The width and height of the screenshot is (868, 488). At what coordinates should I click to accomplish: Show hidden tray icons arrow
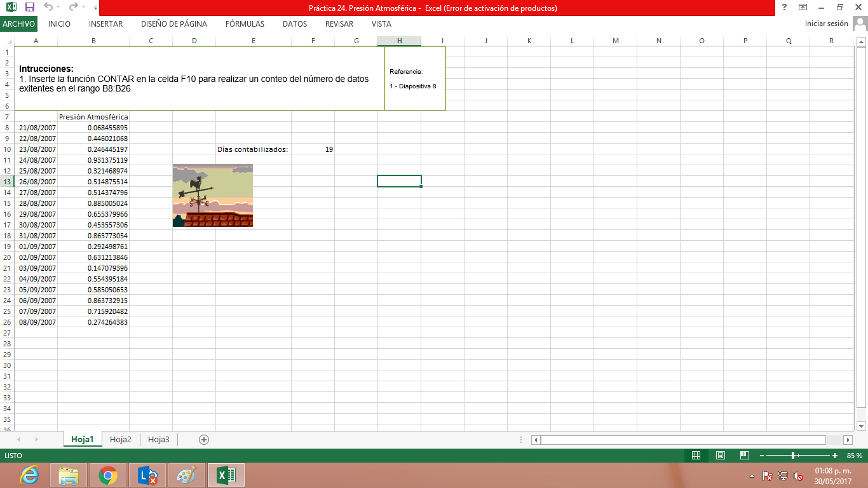[752, 476]
